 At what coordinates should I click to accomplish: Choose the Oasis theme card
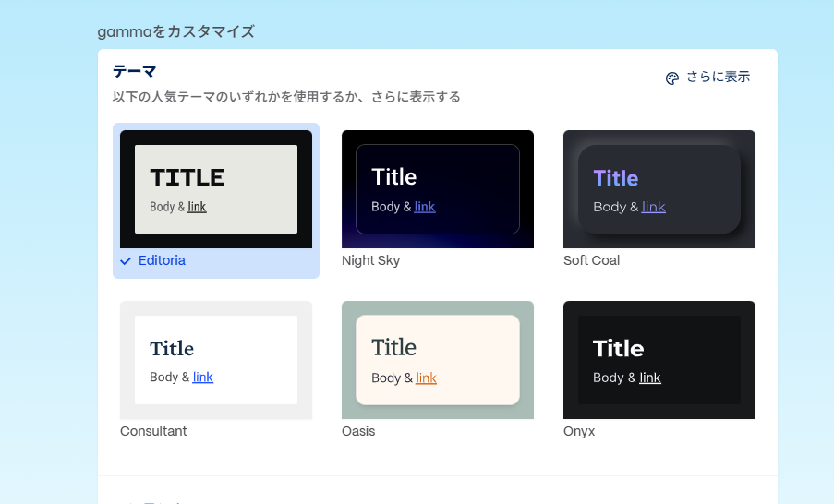coord(438,360)
